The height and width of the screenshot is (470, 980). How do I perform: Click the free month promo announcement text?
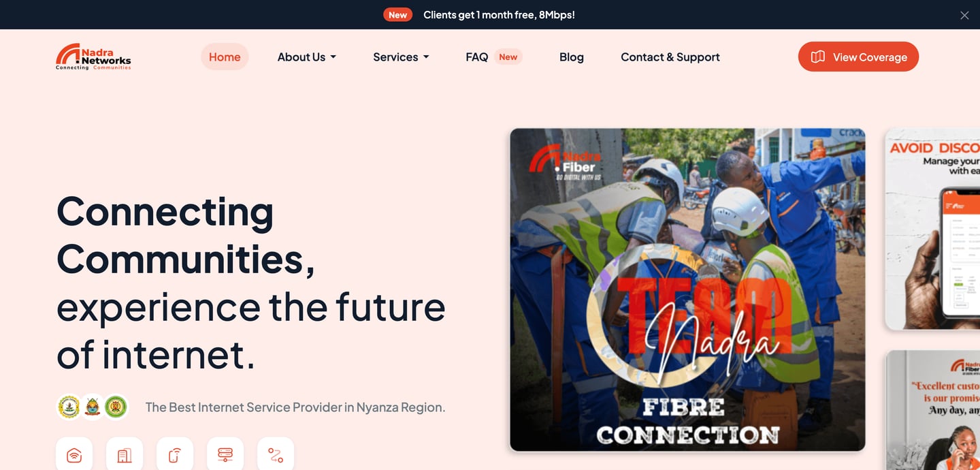pos(499,15)
